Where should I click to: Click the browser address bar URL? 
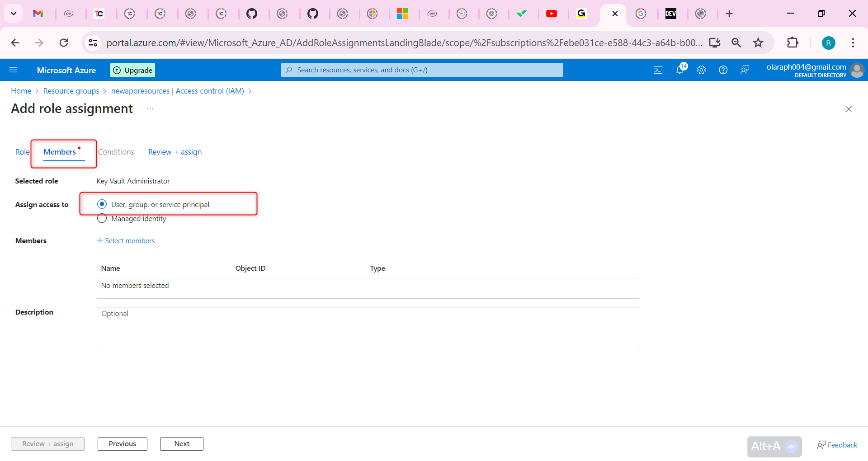click(x=404, y=42)
